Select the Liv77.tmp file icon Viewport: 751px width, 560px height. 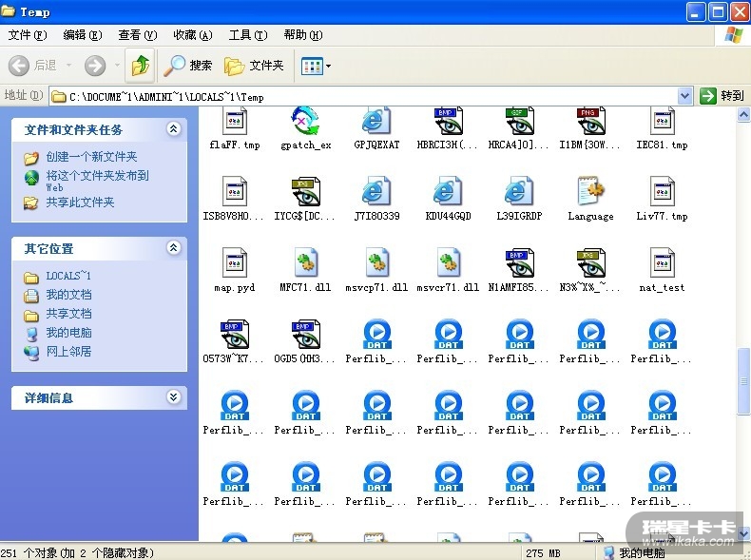662,192
